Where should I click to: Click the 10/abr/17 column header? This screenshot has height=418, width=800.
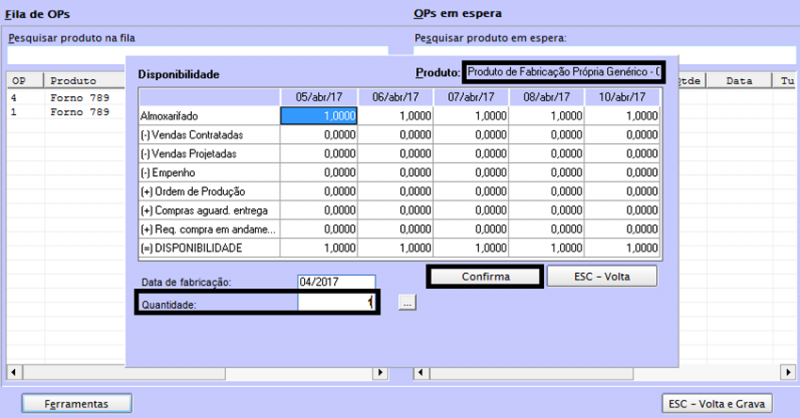point(622,97)
